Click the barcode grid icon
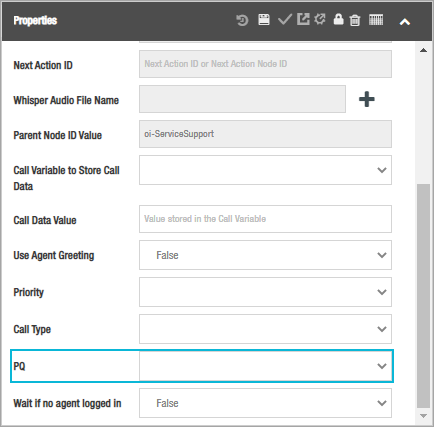Screen dimensions: 434x427 pos(376,20)
